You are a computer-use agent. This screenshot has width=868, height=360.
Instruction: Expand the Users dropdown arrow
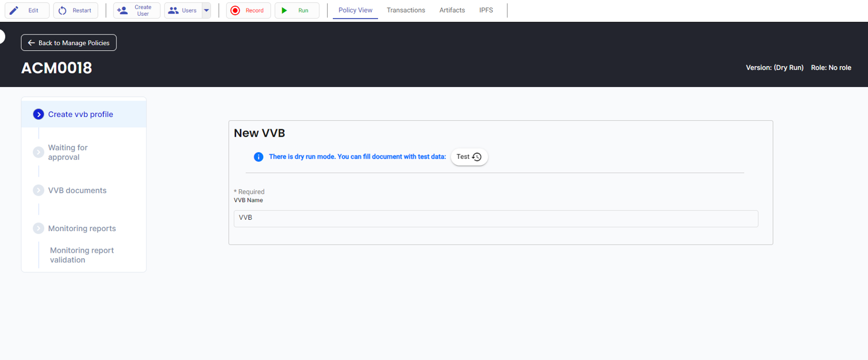tap(206, 10)
